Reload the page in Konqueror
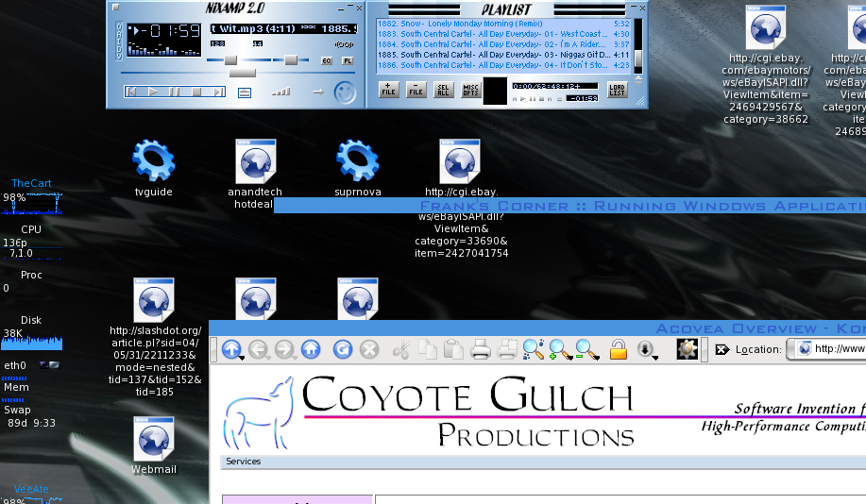Screen dimensions: 866x504 point(343,349)
